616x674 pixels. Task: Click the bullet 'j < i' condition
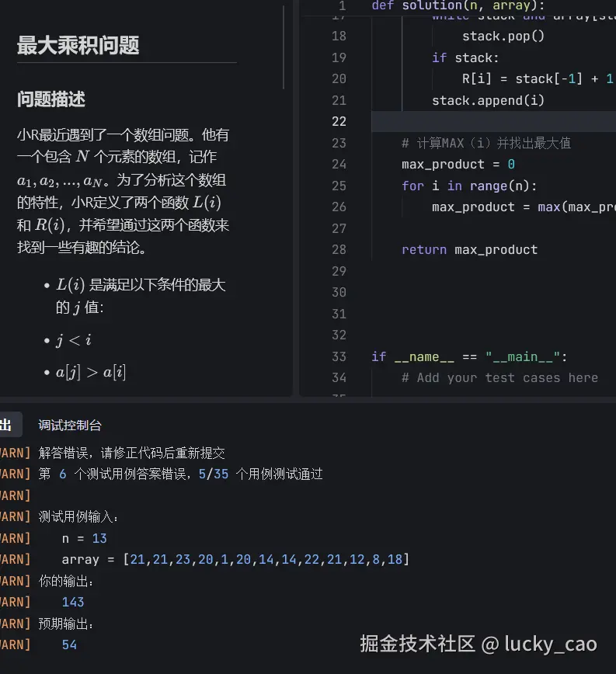tap(74, 340)
